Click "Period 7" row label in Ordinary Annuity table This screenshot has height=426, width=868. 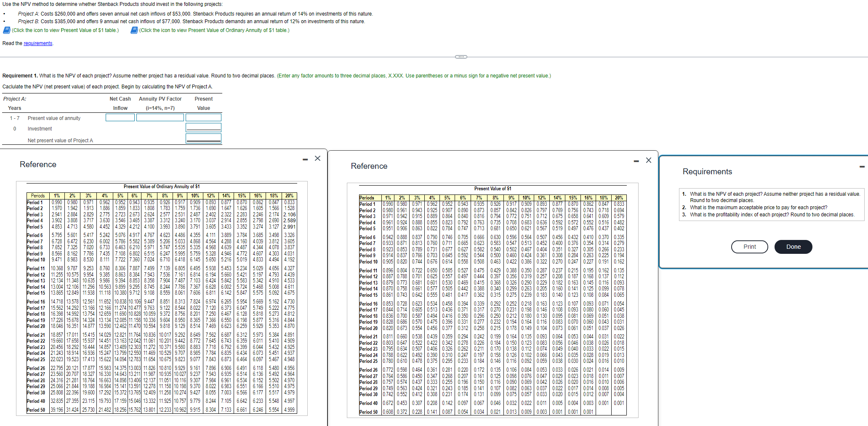point(35,242)
